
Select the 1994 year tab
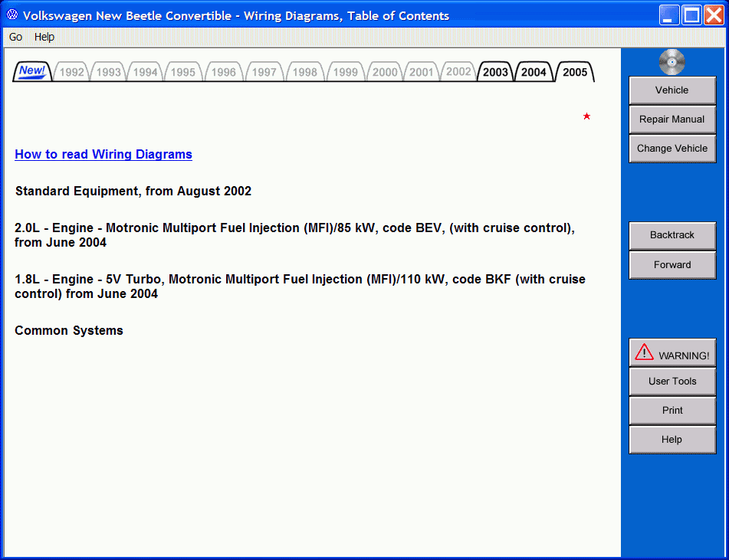pyautogui.click(x=145, y=72)
